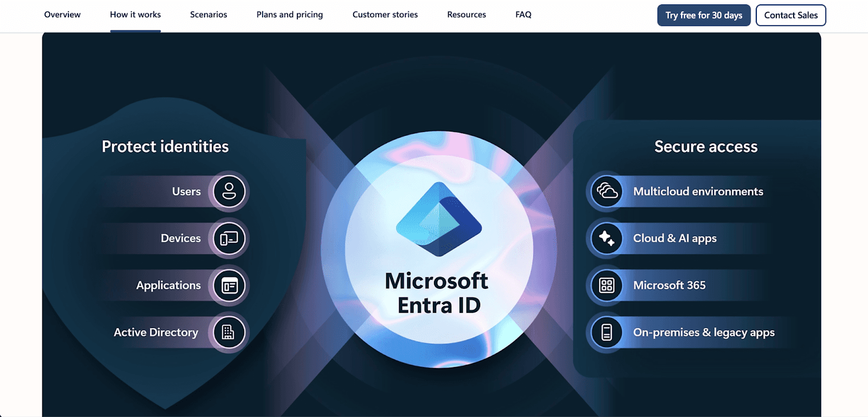
Task: Click the Applications label text
Action: click(168, 286)
